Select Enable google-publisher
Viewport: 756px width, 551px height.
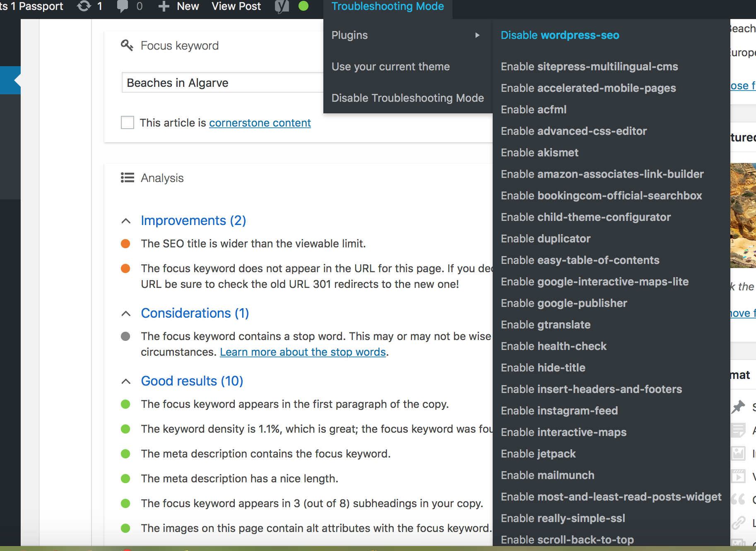pyautogui.click(x=564, y=303)
